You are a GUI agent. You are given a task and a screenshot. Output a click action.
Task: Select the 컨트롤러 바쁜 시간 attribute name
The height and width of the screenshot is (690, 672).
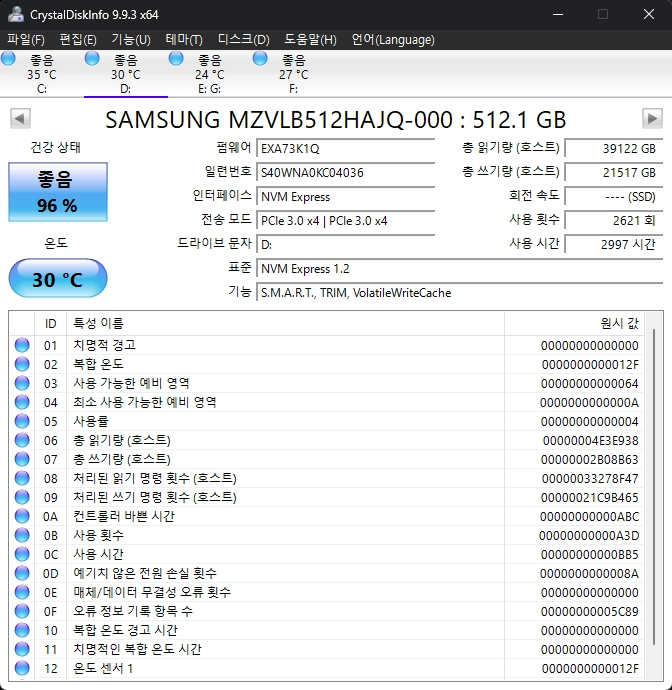(x=124, y=516)
